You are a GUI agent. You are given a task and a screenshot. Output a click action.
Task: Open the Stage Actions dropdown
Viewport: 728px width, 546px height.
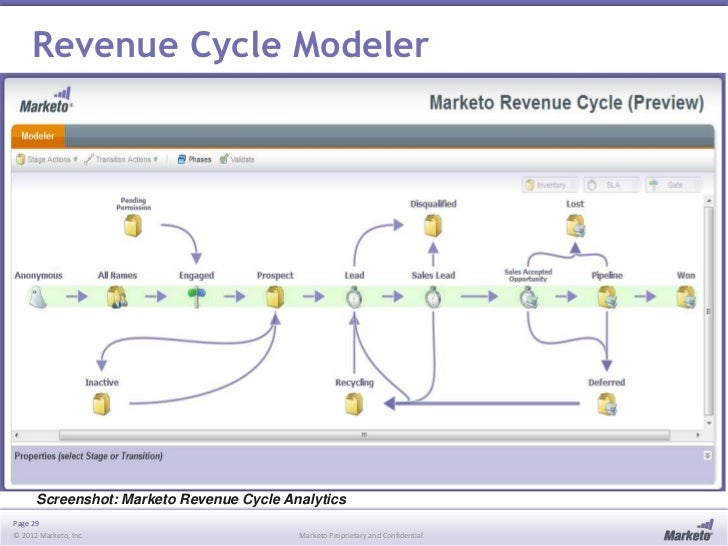point(47,159)
